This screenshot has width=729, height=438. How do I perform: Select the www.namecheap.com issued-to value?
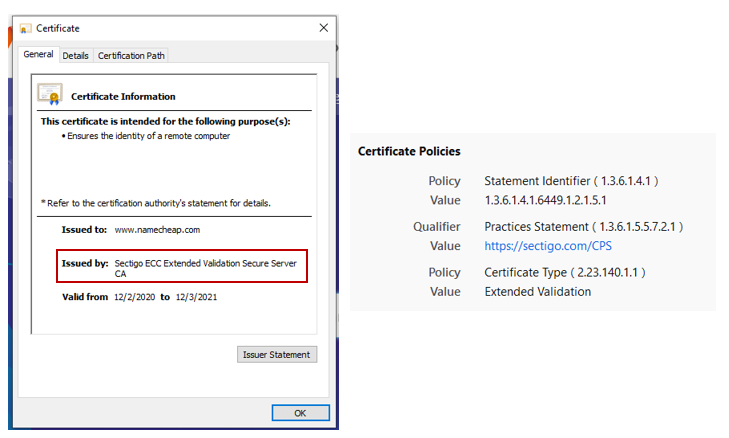(x=157, y=230)
